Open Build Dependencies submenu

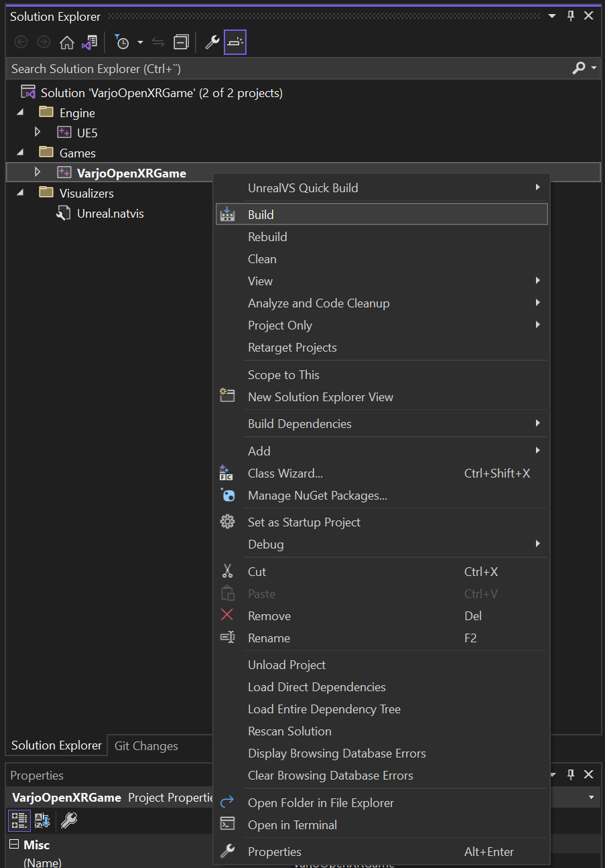tap(381, 424)
